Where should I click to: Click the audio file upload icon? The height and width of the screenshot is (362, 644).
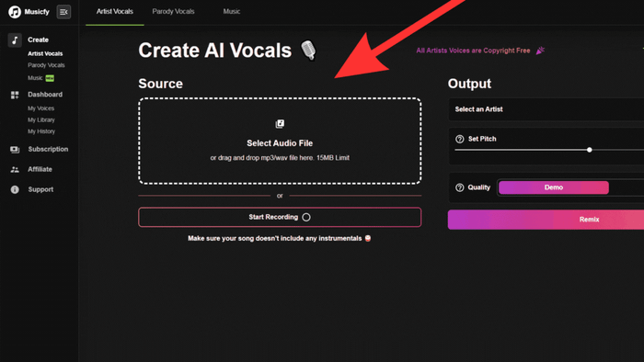tap(280, 124)
